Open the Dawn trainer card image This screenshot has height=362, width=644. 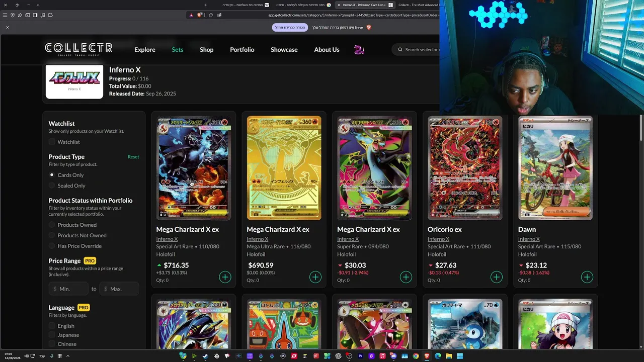point(555,168)
